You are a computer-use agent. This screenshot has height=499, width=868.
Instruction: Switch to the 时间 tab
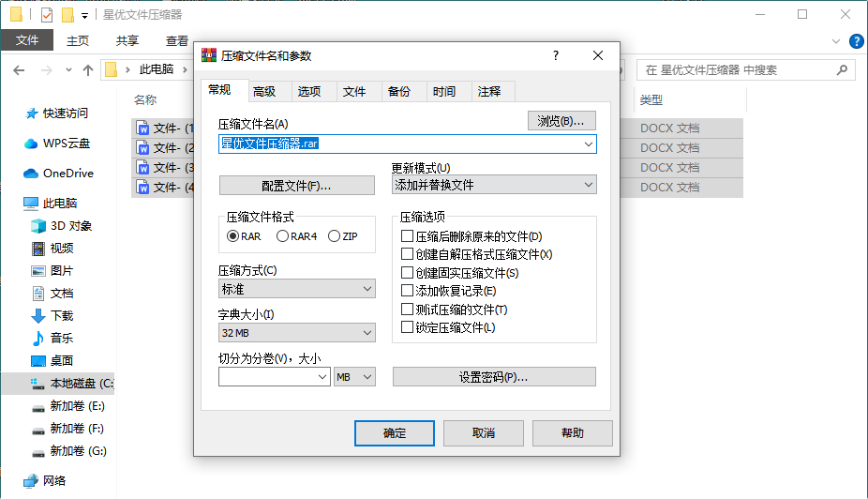(444, 91)
